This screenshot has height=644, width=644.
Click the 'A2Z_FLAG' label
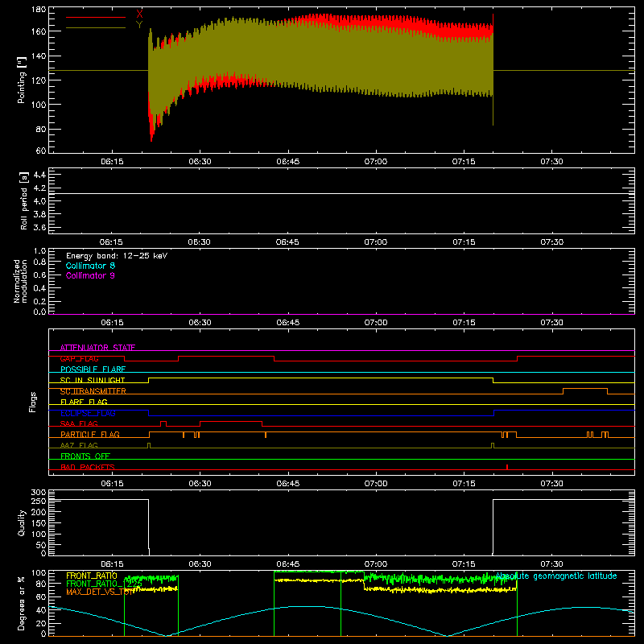(79, 445)
